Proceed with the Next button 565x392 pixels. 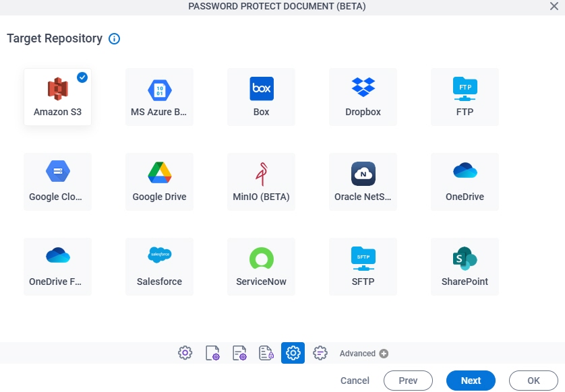click(x=471, y=381)
